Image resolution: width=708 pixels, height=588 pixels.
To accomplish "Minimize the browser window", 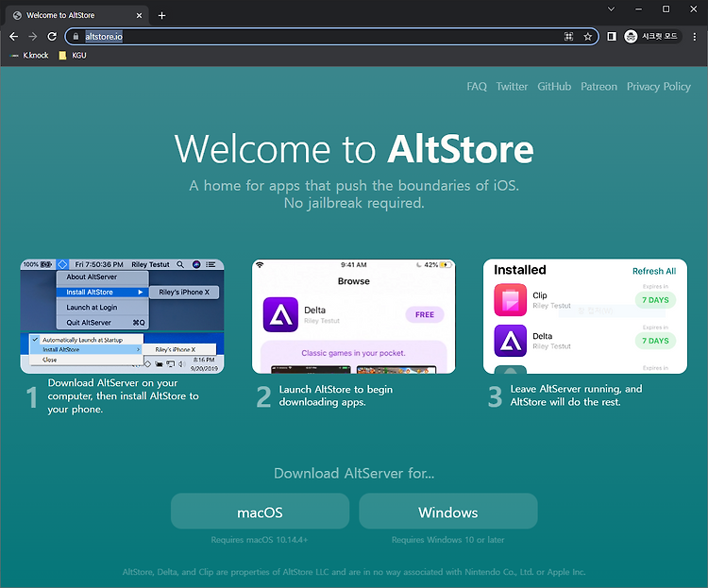I will (x=638, y=9).
